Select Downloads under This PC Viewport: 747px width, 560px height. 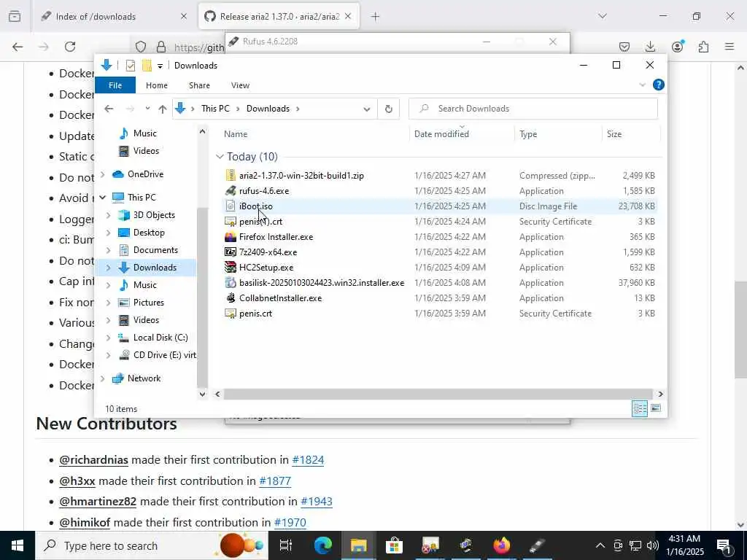155,268
